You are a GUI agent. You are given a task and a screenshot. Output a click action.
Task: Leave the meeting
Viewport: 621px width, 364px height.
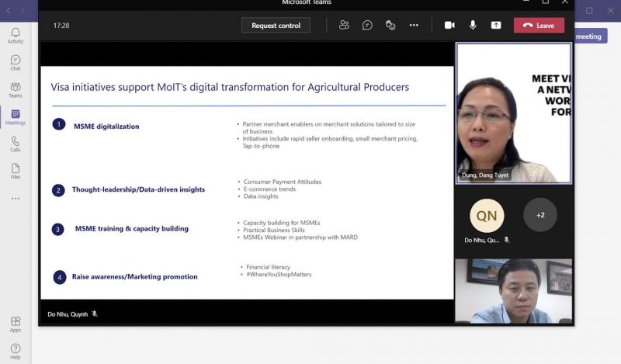coord(539,26)
